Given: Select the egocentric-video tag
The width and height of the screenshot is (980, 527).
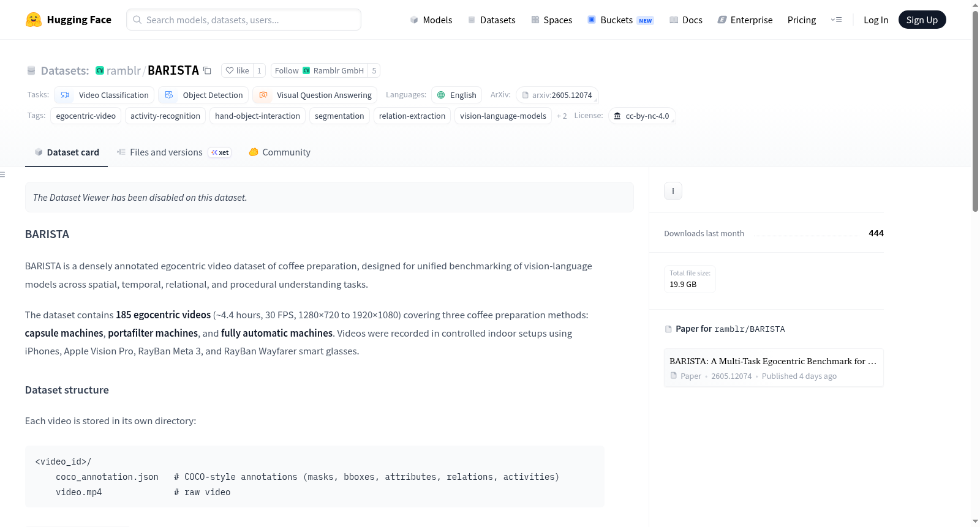Looking at the screenshot, I should pyautogui.click(x=86, y=116).
